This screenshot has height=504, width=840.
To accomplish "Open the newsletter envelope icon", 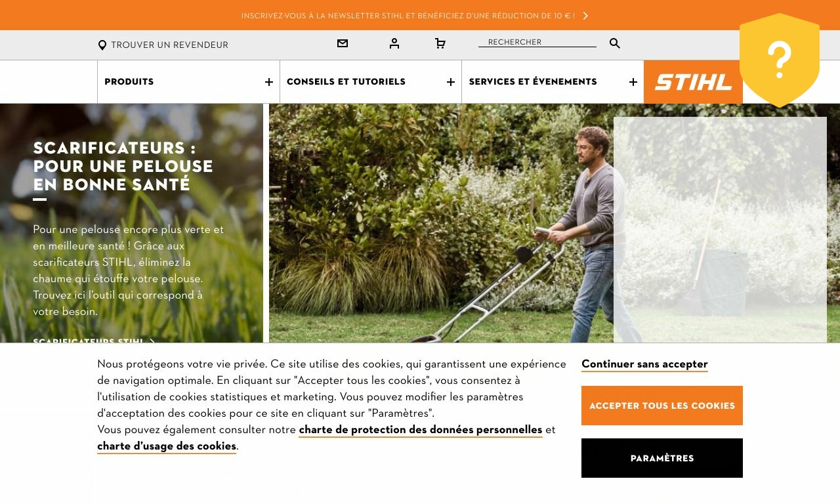I will click(x=343, y=43).
